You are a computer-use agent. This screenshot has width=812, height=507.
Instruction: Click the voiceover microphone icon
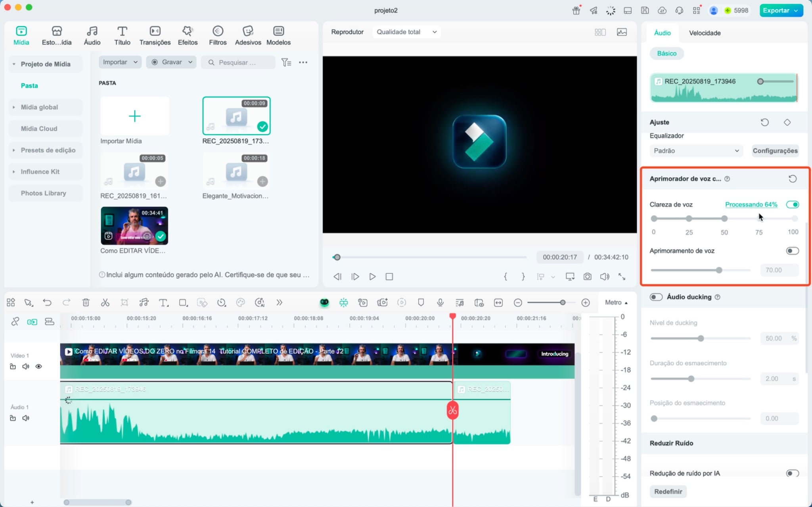point(440,303)
